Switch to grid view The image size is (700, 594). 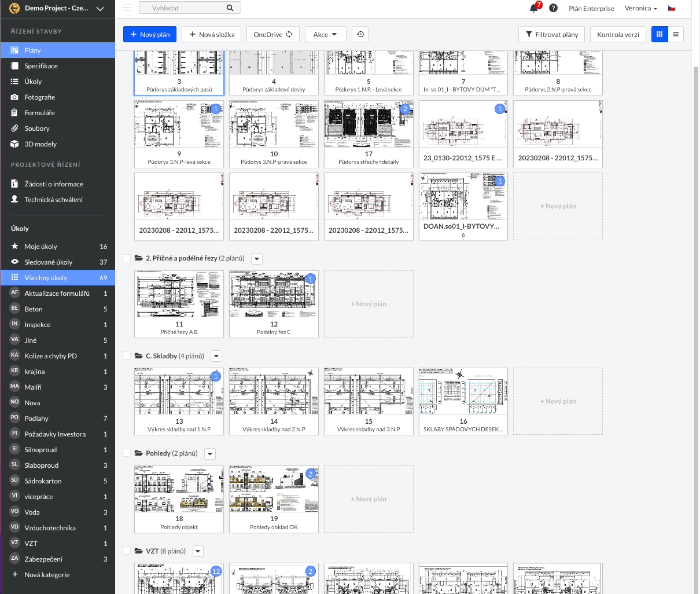(x=660, y=34)
